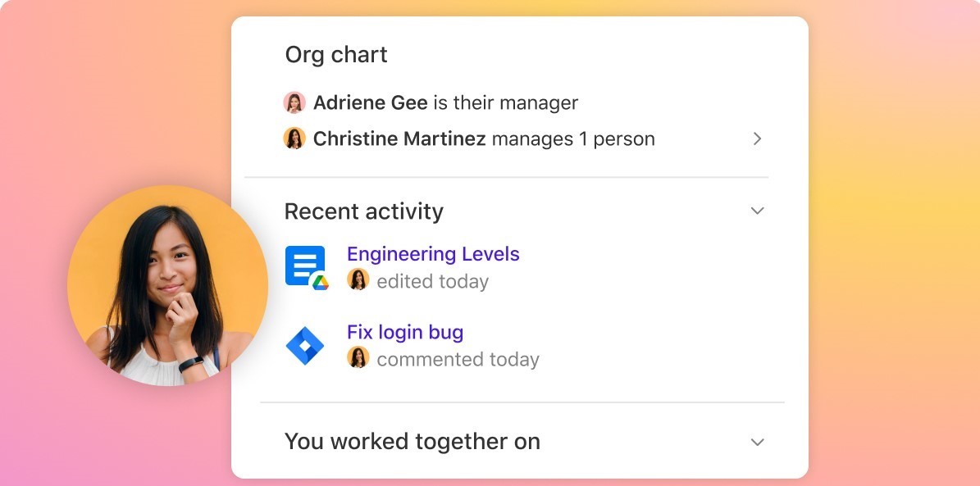Viewport: 980px width, 486px height.
Task: Click the avatar next to "edited today"
Action: (358, 280)
